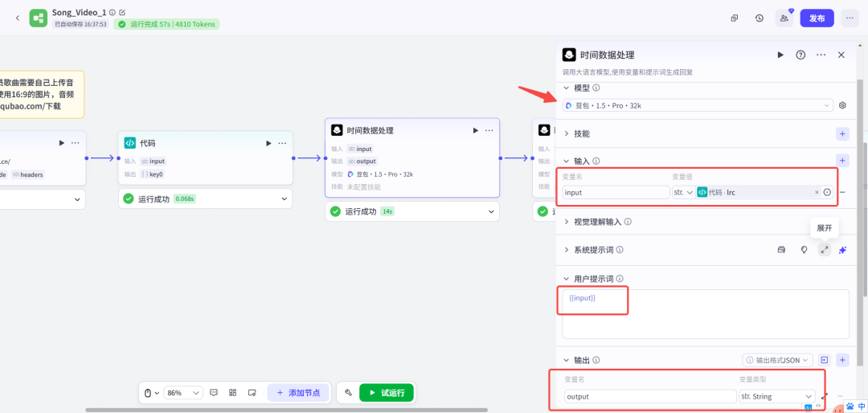Click the green Song_Video_1 workflow icon

pos(39,18)
